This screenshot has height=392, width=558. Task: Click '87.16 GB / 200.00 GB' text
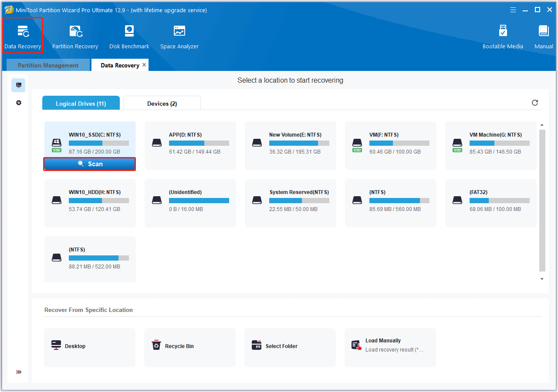[x=95, y=152]
